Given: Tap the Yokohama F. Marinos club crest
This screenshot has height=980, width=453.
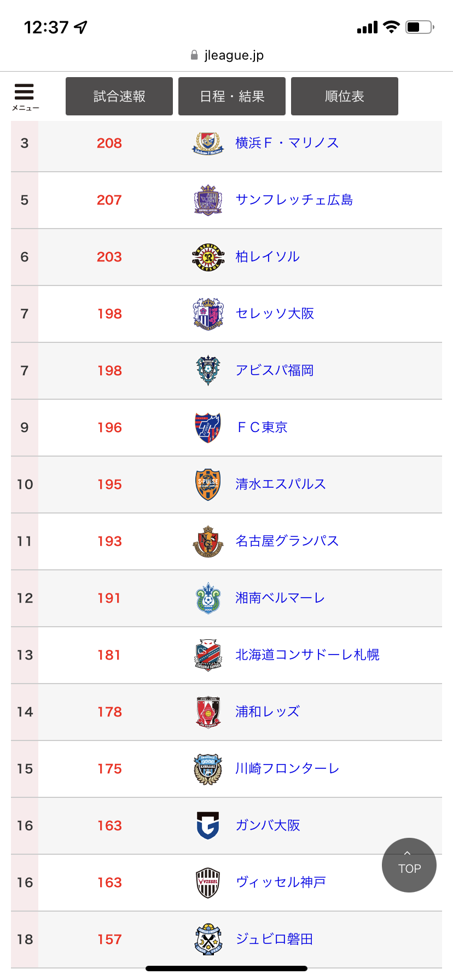Looking at the screenshot, I should click(208, 143).
